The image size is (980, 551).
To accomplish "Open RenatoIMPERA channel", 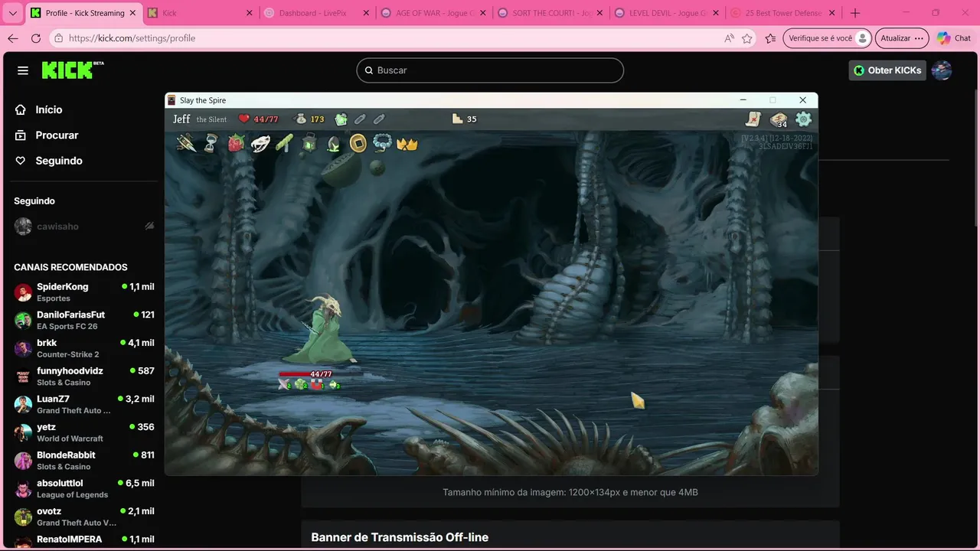I will click(83, 540).
